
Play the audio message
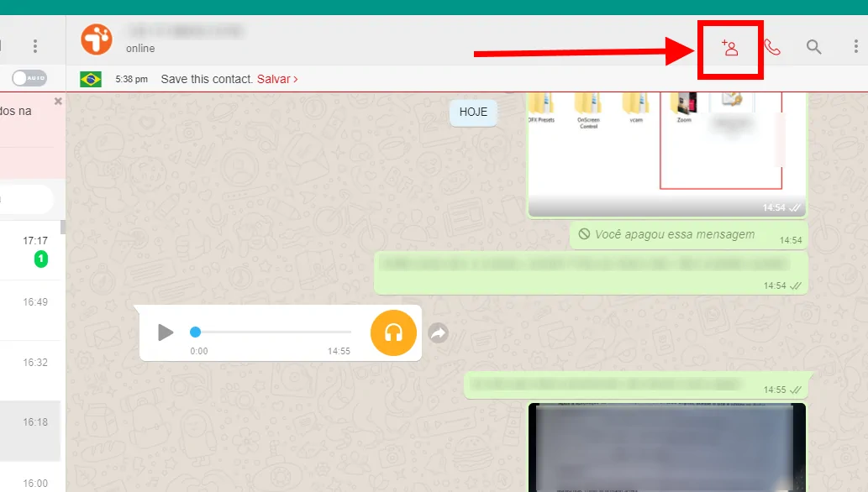point(165,332)
